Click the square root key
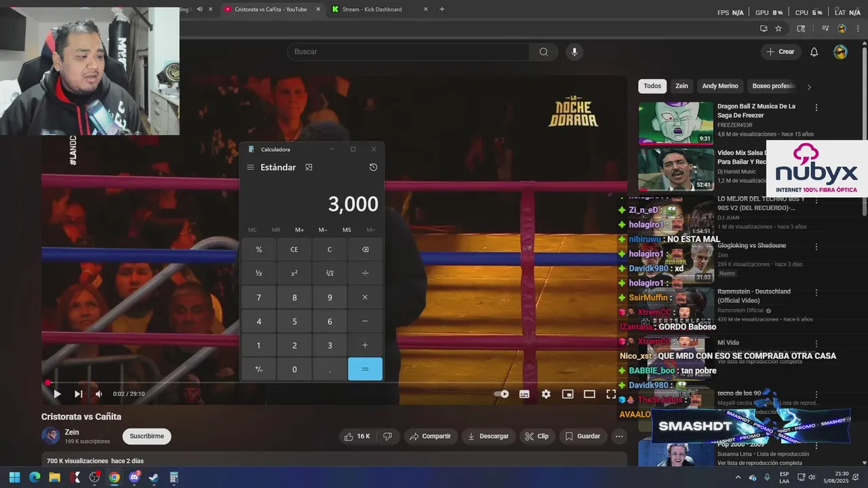The width and height of the screenshot is (868, 488). point(330,273)
